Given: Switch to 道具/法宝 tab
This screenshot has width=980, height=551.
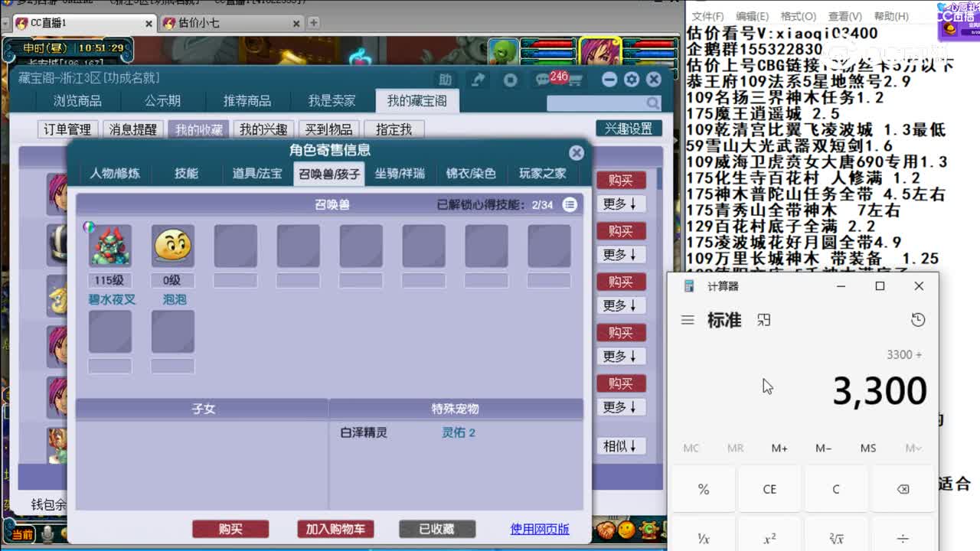Looking at the screenshot, I should tap(257, 174).
